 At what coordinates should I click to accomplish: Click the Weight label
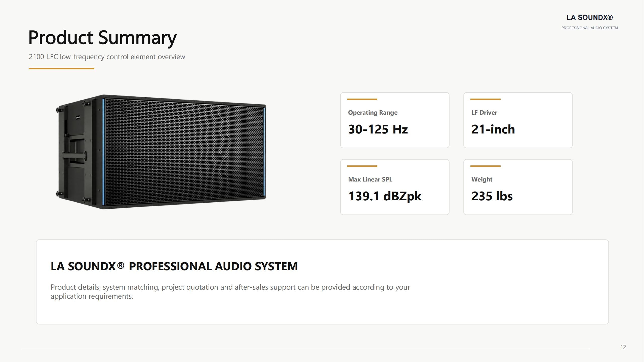point(481,179)
